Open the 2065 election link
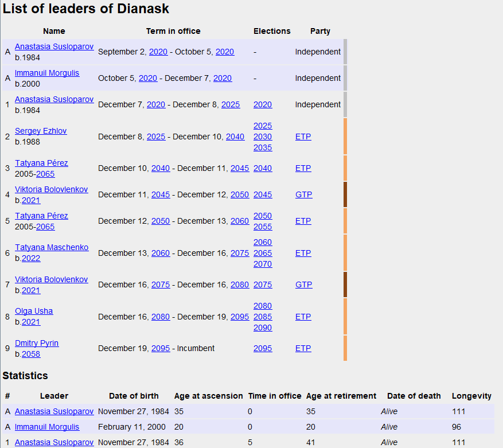The image size is (503, 448). tap(263, 253)
